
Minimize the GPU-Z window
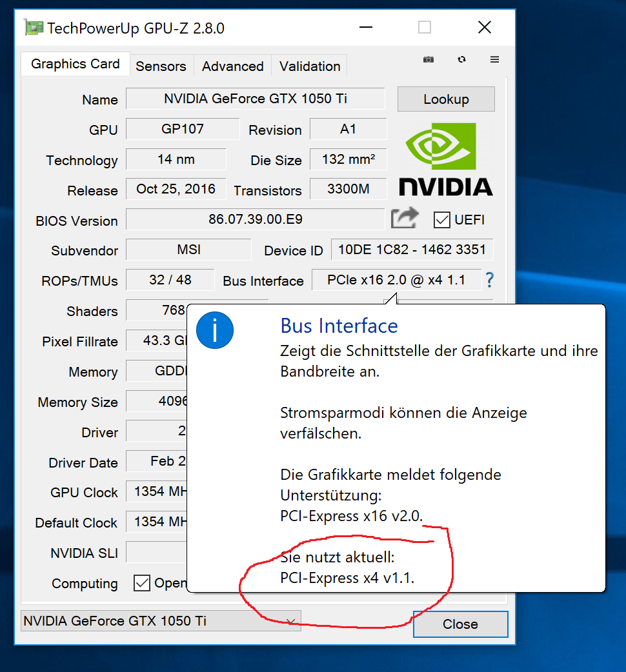[x=366, y=28]
